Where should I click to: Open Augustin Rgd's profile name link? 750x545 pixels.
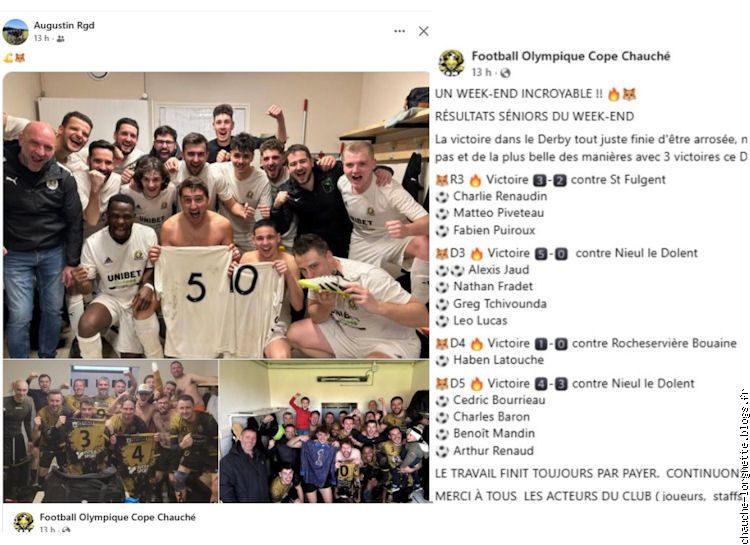coord(64,25)
